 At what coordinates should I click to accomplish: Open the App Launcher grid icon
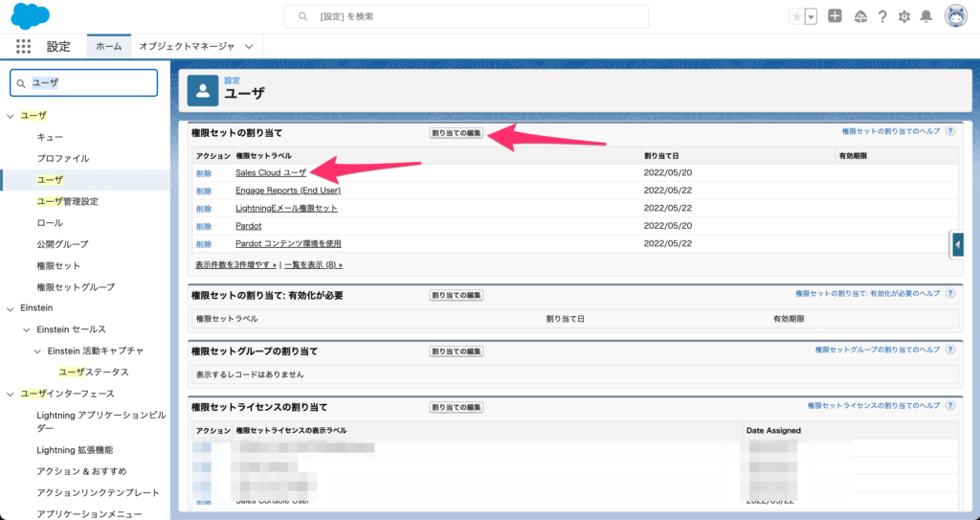click(23, 46)
